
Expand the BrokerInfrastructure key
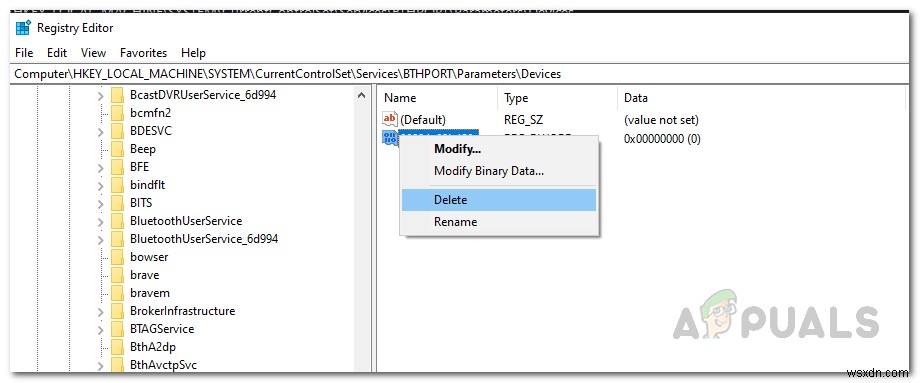(100, 311)
